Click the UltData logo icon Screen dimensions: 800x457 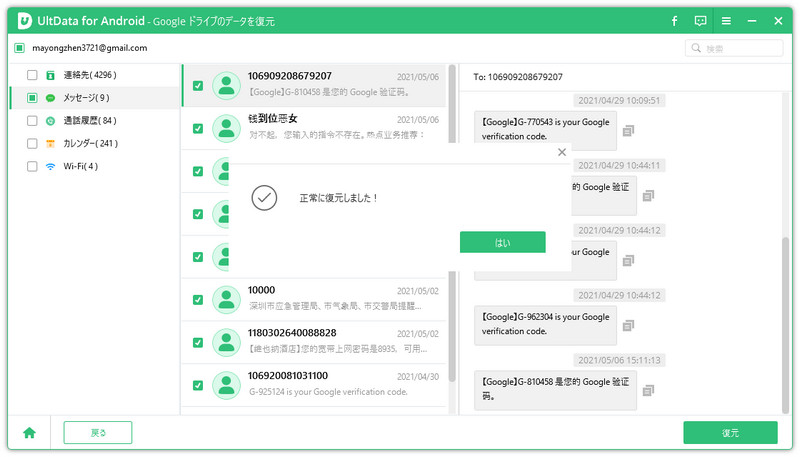pyautogui.click(x=24, y=21)
